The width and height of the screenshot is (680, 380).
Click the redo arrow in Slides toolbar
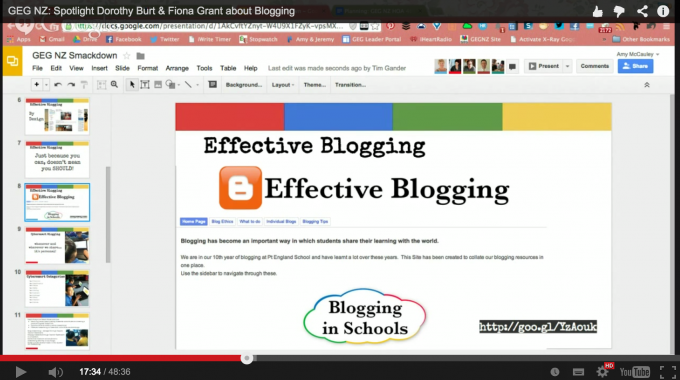tap(71, 85)
